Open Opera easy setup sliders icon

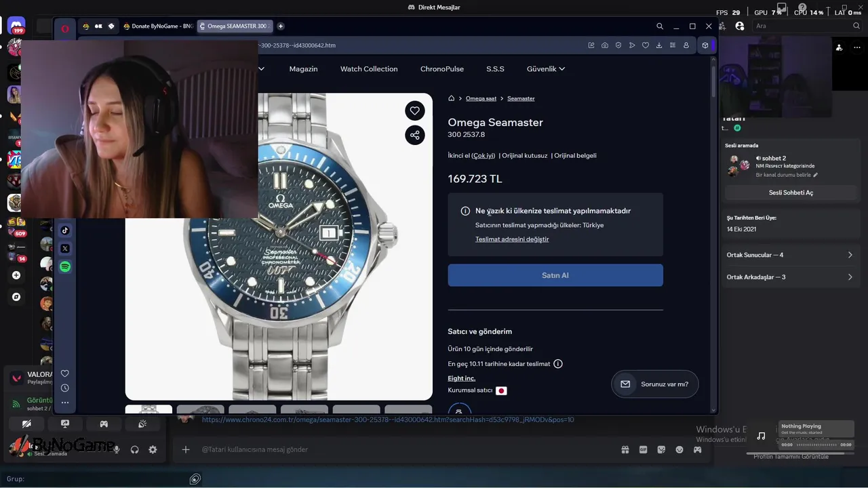point(673,45)
